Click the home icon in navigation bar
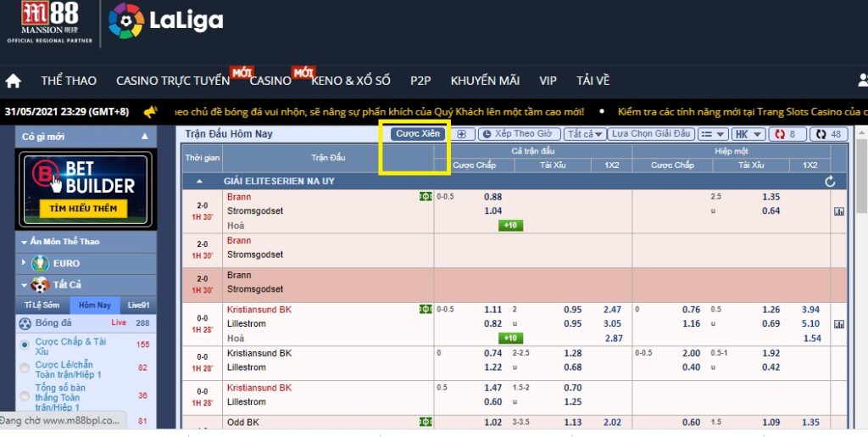The image size is (868, 437). 14,81
